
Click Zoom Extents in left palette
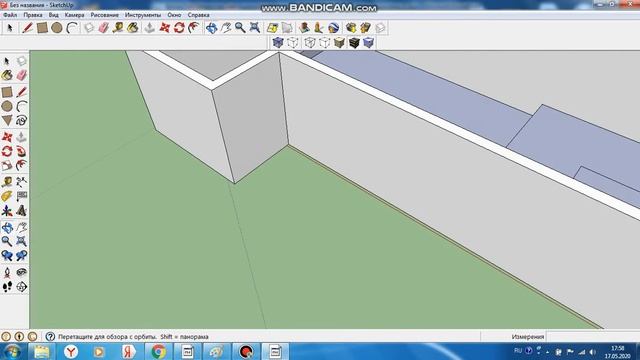point(22,241)
